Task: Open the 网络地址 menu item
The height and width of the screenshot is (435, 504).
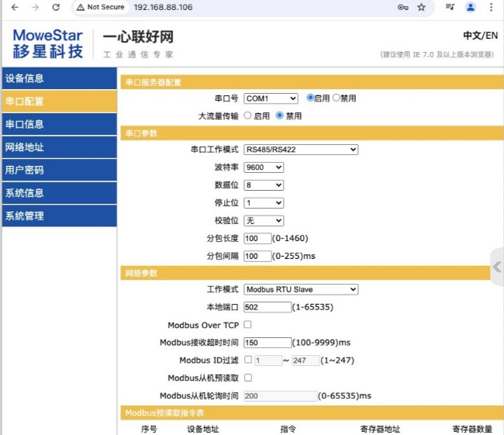Action: pos(60,147)
